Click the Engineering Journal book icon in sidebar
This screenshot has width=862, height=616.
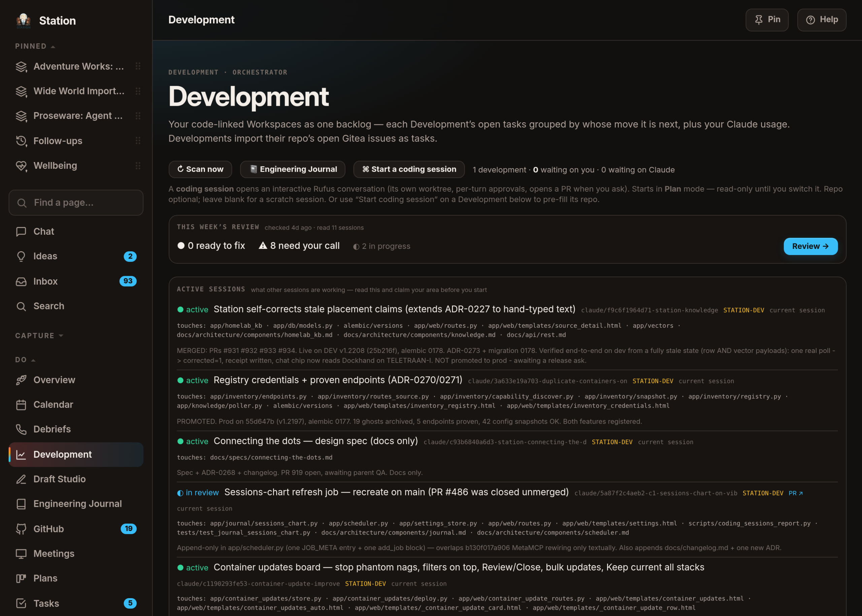pos(21,504)
